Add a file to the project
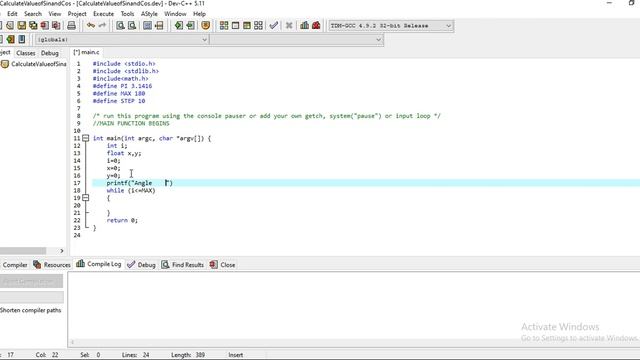Screen dimensions: 640x360 click(x=179, y=26)
